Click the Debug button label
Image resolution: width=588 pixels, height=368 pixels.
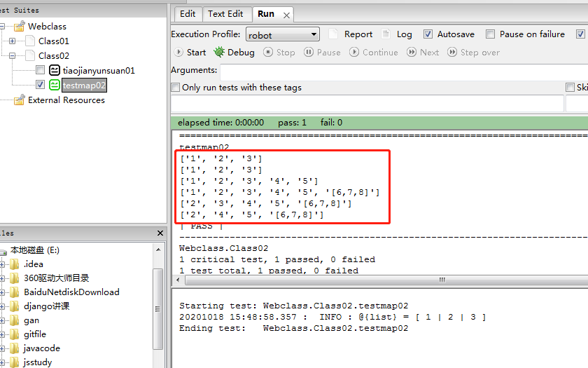[x=241, y=53]
